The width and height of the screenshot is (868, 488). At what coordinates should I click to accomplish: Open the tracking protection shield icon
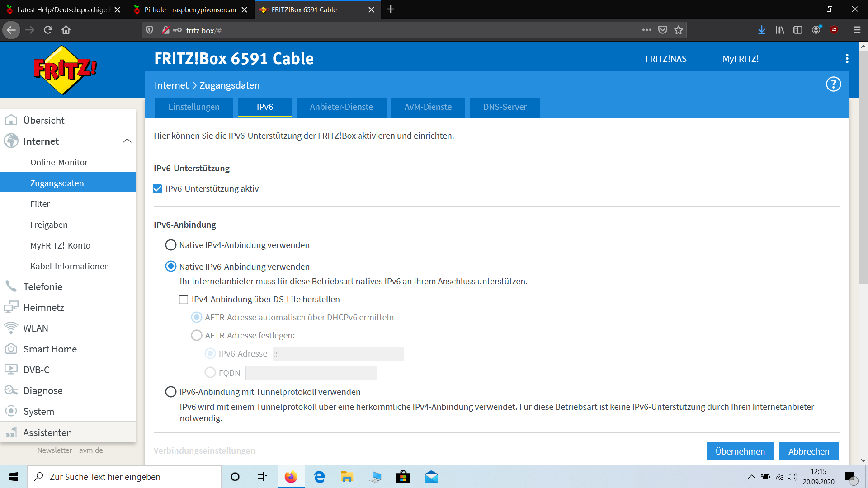(150, 30)
